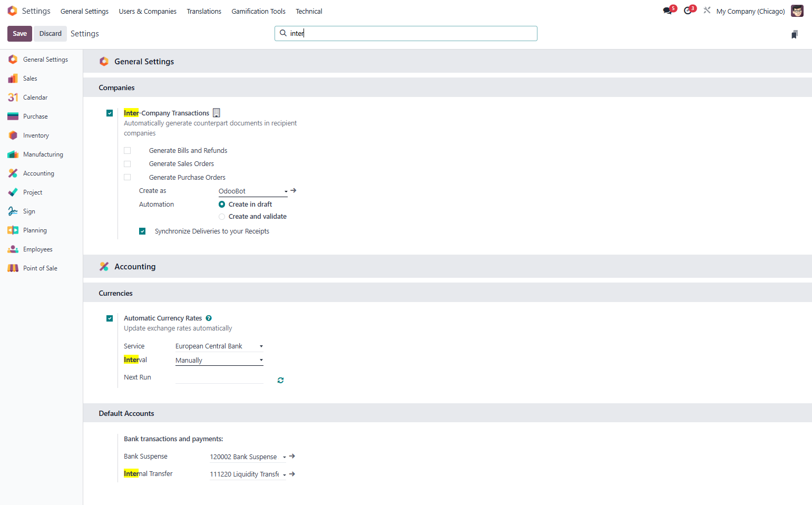Select the Purchase sidebar icon
812x505 pixels.
pos(13,116)
